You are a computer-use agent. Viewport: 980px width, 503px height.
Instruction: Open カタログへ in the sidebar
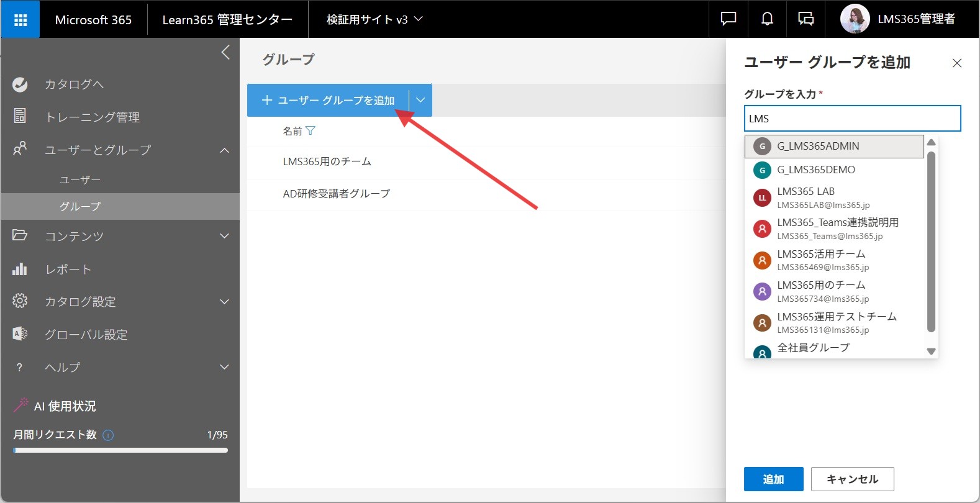(75, 84)
